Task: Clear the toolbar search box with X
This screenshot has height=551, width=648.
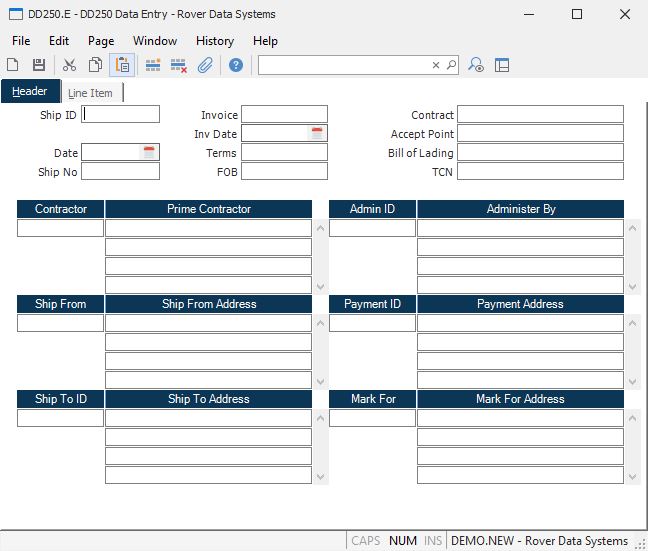Action: [x=436, y=65]
